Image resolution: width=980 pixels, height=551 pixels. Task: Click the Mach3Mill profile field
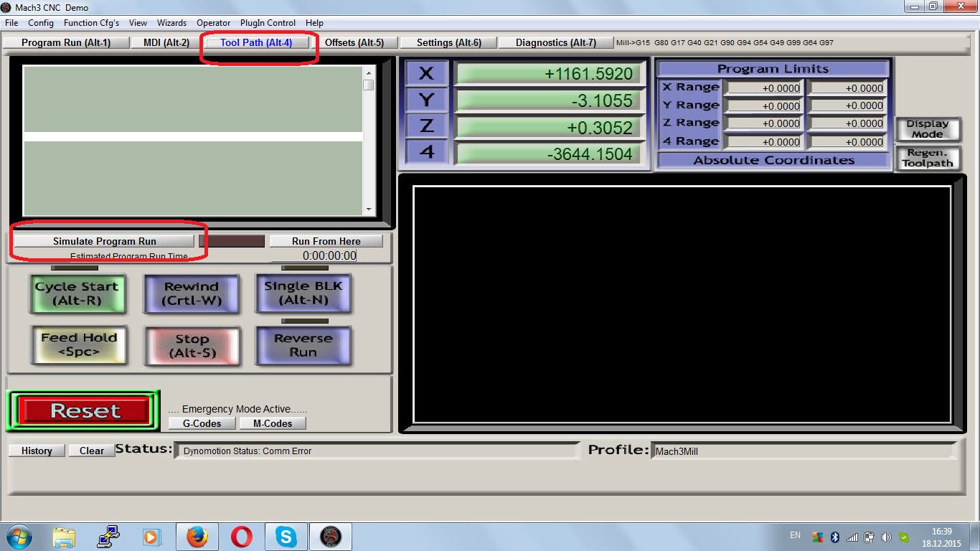coord(804,451)
